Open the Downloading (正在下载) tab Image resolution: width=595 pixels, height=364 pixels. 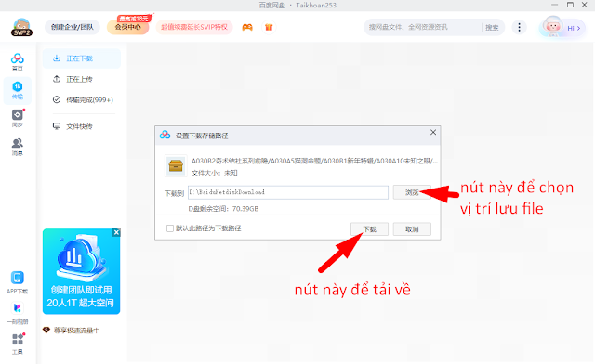(x=82, y=58)
